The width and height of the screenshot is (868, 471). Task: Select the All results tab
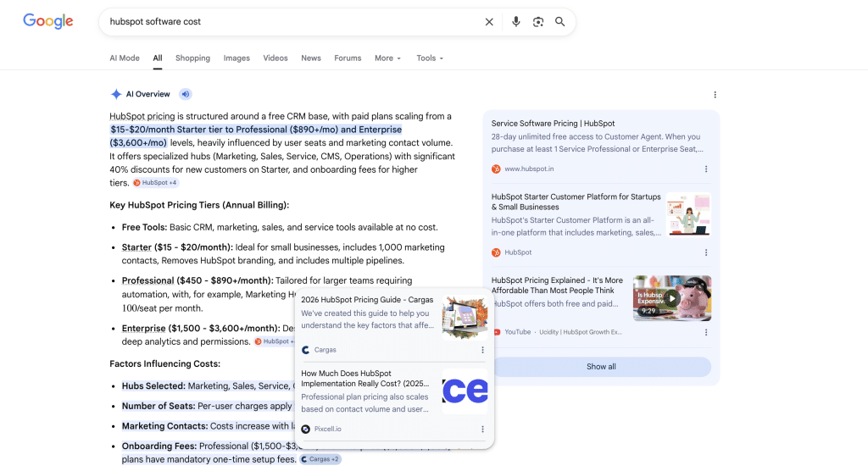click(158, 58)
